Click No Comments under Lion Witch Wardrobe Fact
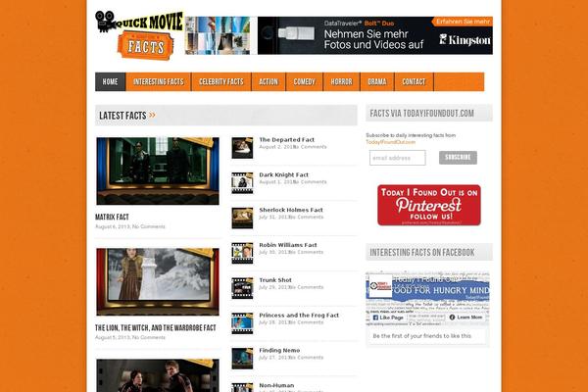Viewport: 588px width, 392px height. 149,337
